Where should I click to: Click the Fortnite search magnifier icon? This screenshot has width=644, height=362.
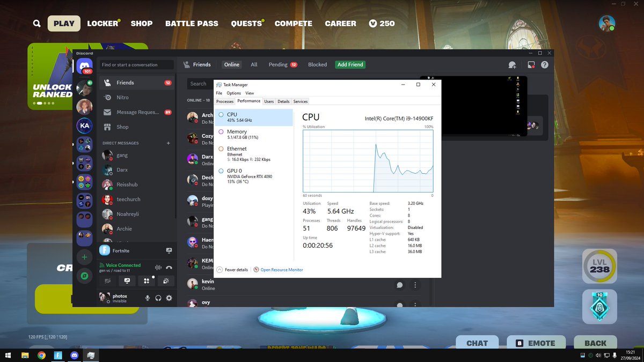(x=36, y=24)
